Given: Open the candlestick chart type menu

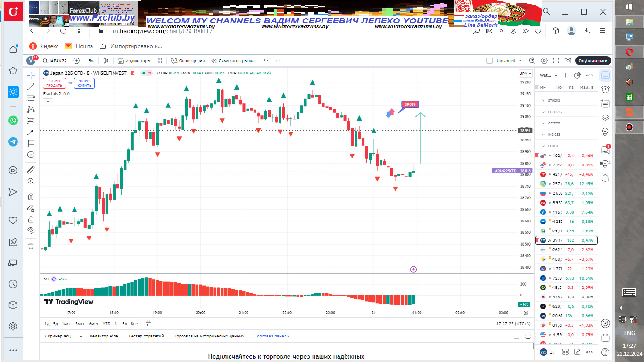Looking at the screenshot, I should click(x=106, y=61).
